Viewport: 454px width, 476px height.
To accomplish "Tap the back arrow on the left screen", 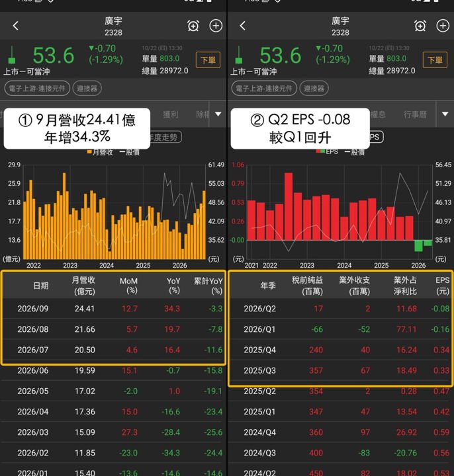I will point(16,26).
